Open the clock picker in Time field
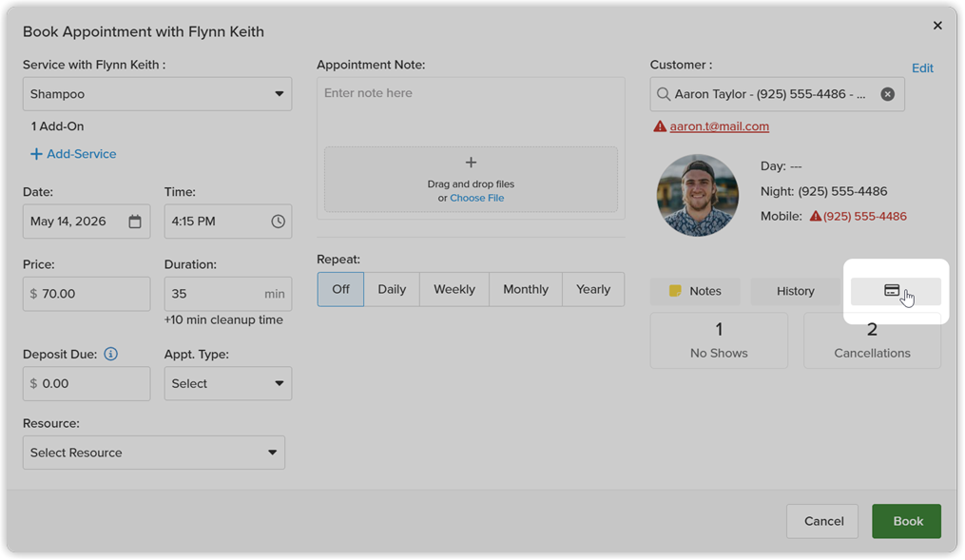 (279, 222)
